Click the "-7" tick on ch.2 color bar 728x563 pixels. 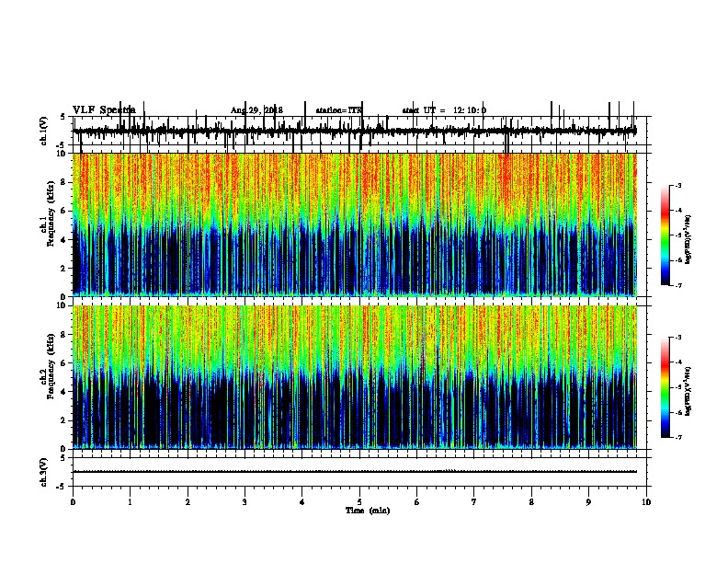tap(678, 438)
